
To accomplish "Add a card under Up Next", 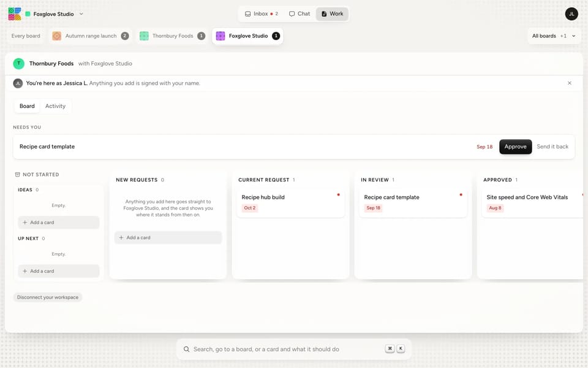I will coord(59,271).
